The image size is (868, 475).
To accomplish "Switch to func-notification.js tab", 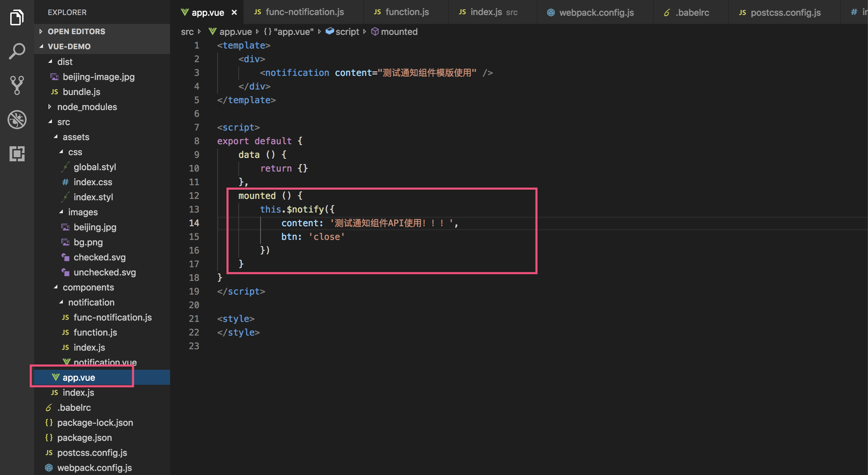I will pos(304,12).
